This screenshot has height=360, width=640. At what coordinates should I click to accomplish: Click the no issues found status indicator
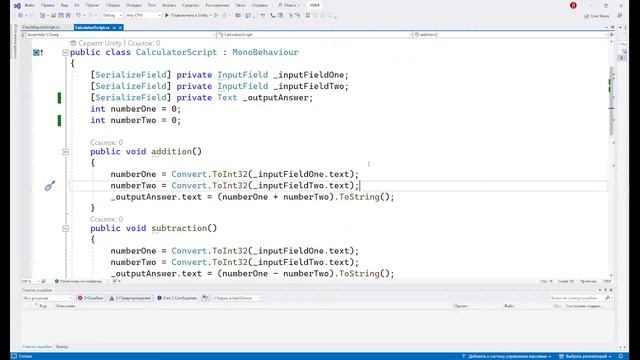coord(78,281)
